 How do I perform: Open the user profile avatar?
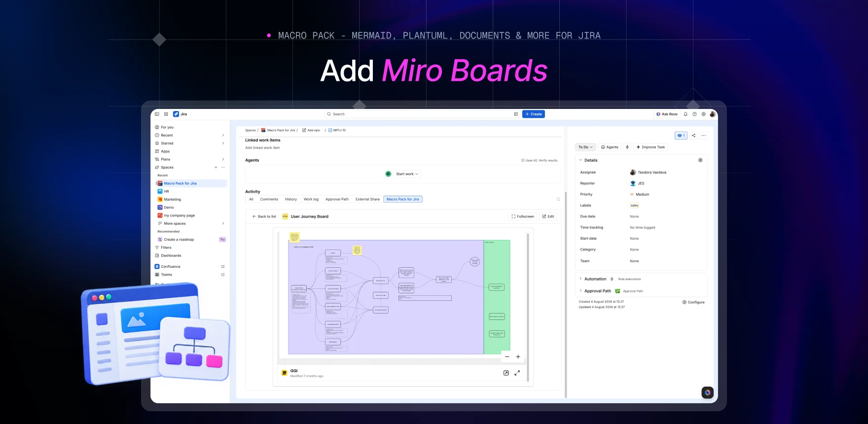click(713, 114)
